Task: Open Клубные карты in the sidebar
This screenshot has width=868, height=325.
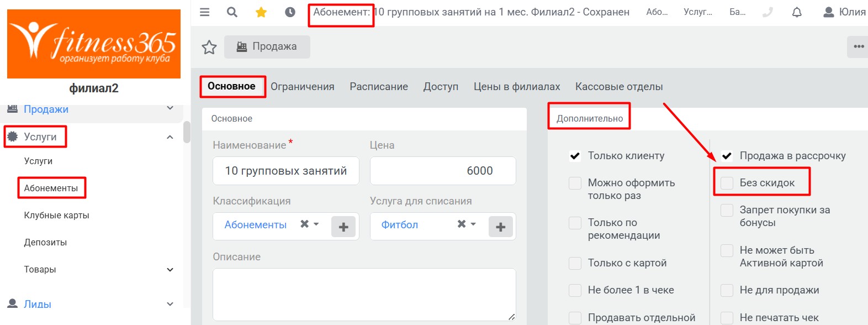Action: (56, 216)
